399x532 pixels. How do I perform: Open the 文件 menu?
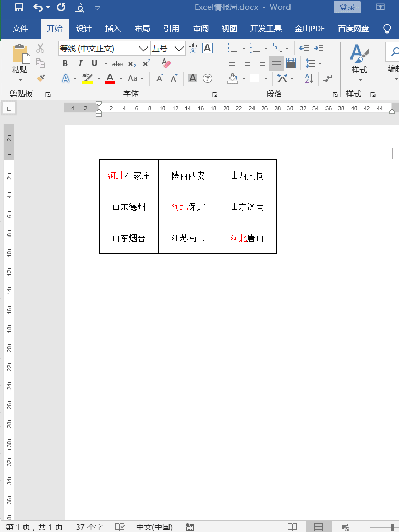coord(20,29)
